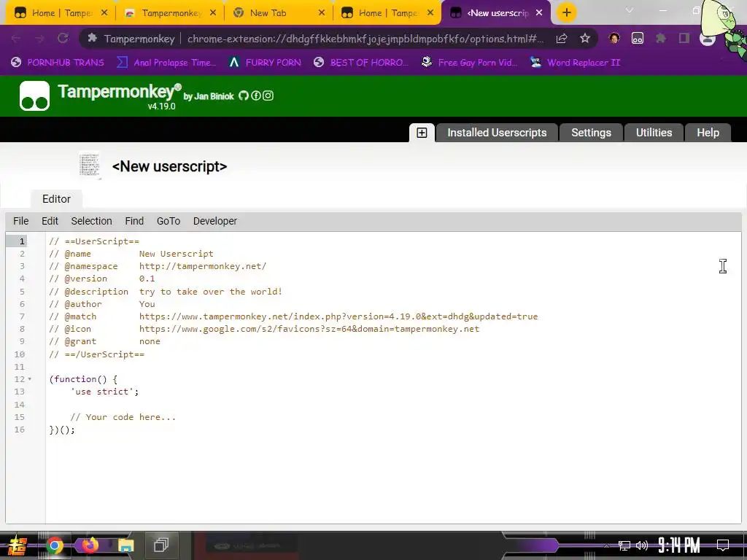This screenshot has width=747, height=560.
Task: Open the notification center icon
Action: [723, 545]
